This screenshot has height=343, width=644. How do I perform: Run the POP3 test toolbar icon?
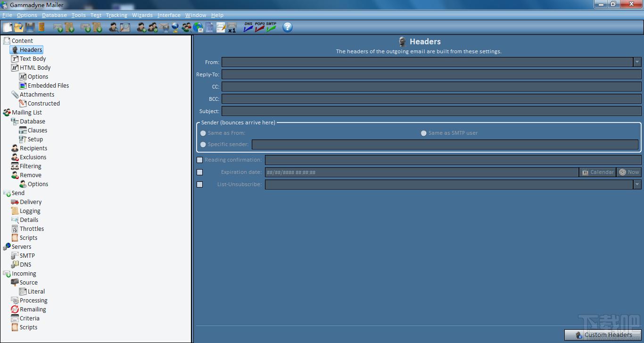260,27
